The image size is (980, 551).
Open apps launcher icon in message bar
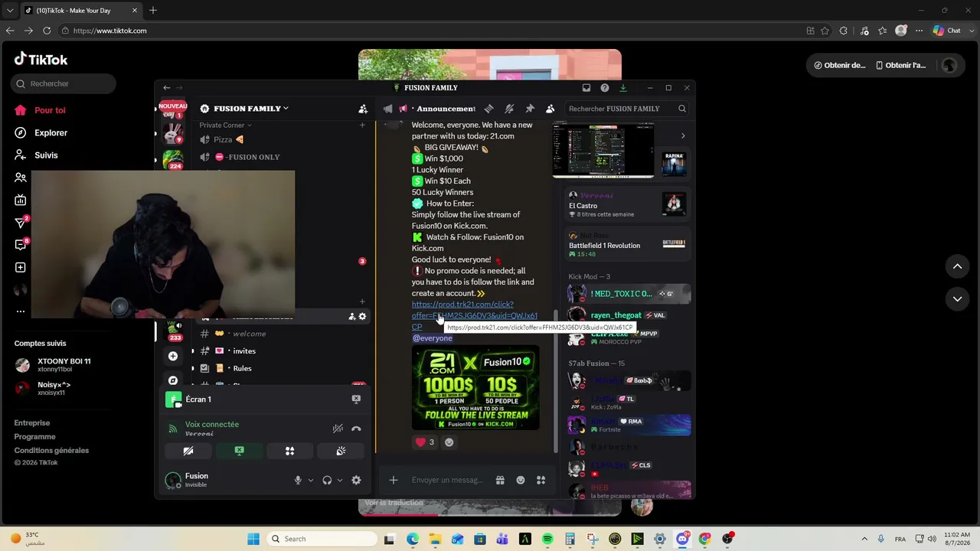[x=541, y=480]
